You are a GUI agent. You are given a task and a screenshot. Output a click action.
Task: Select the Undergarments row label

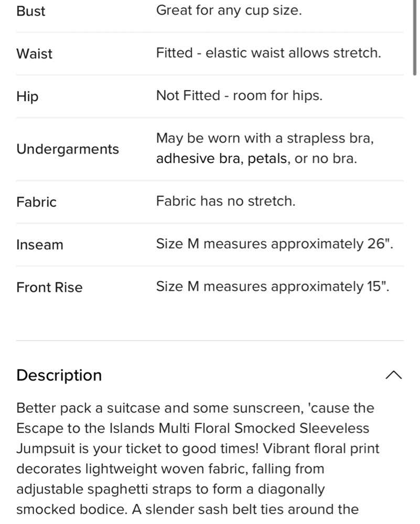(68, 149)
